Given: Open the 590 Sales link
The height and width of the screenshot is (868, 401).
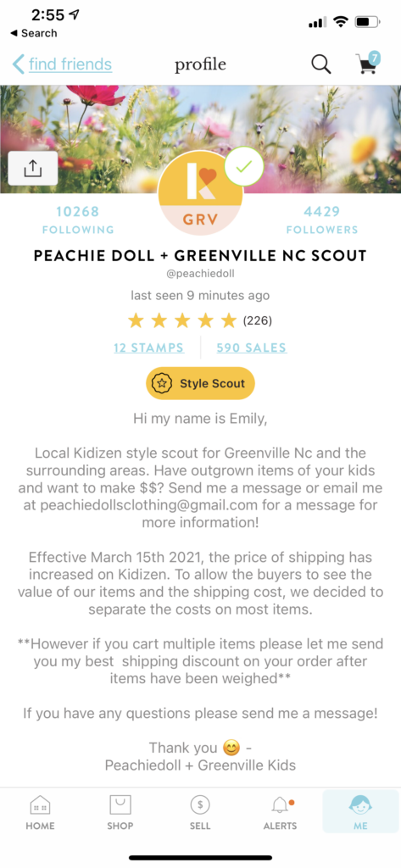Looking at the screenshot, I should [x=252, y=348].
